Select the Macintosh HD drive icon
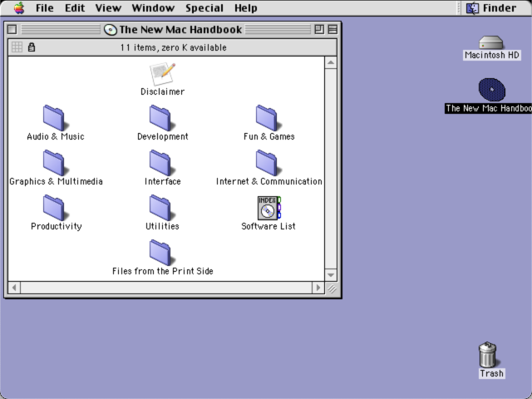This screenshot has height=399, width=532. (491, 42)
